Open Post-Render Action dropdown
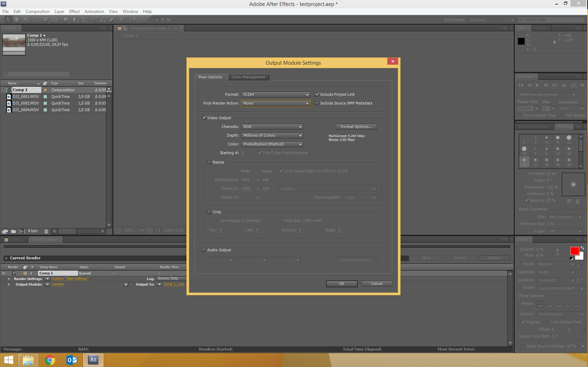Image resolution: width=588 pixels, height=367 pixels. 276,103
